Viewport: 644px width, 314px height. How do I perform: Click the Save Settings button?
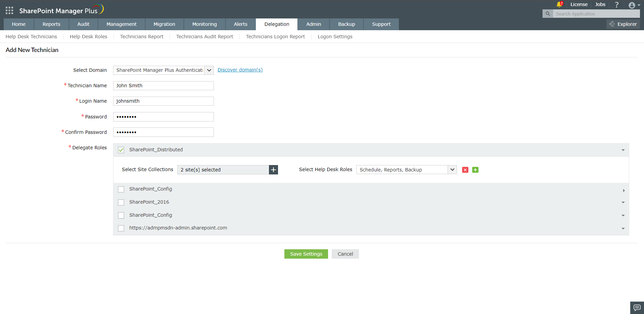coord(306,254)
